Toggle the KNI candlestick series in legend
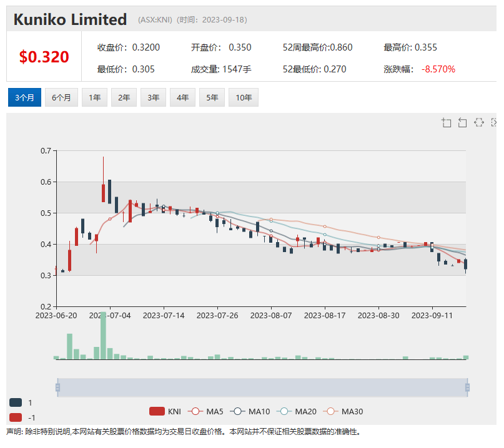 [x=165, y=411]
